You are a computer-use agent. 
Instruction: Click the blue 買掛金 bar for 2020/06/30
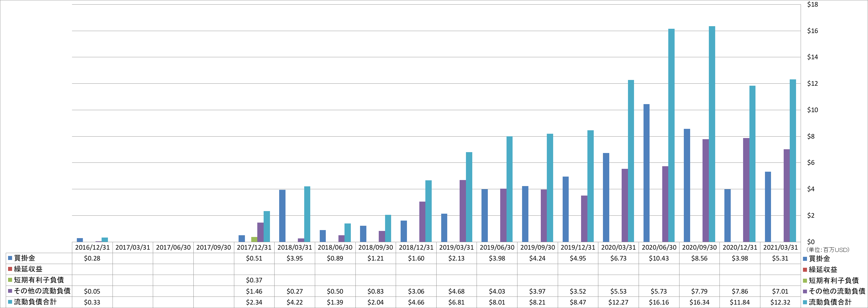tap(646, 173)
